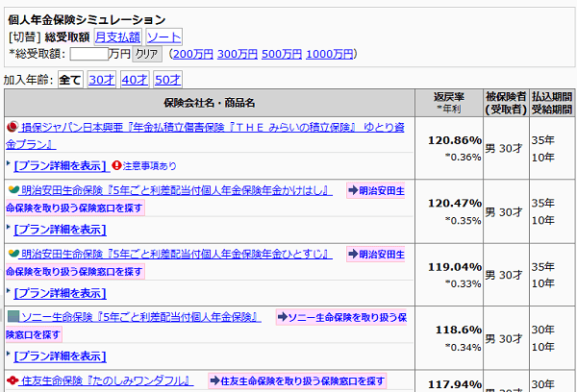Click ソニー生命保険を取り扱う保険窓口を探す link
This screenshot has height=392, width=577.
206,326
